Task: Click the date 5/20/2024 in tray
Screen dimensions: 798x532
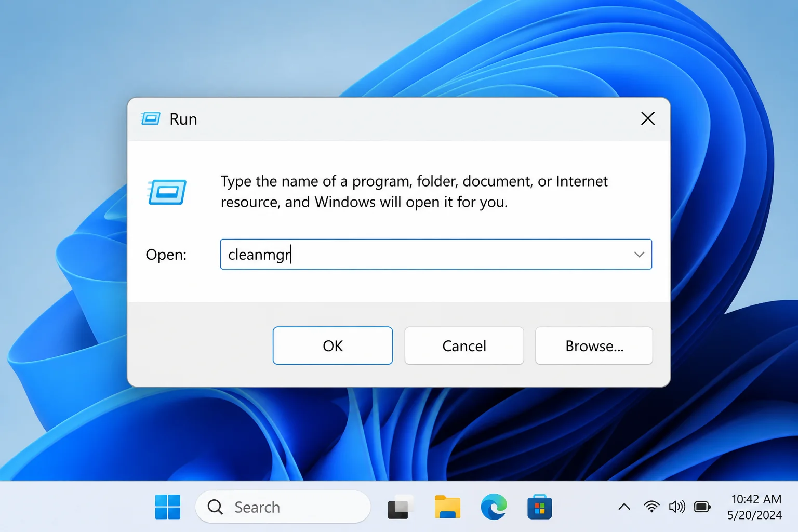Action: 754,515
